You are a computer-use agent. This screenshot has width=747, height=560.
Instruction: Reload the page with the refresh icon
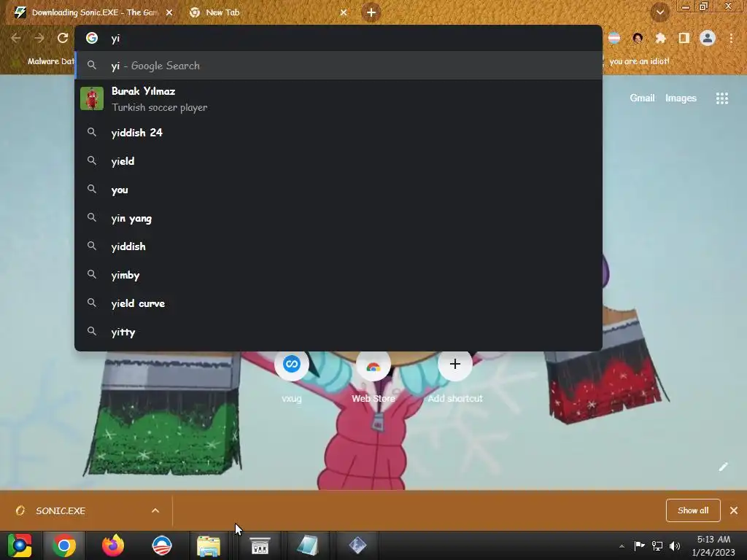pos(63,38)
